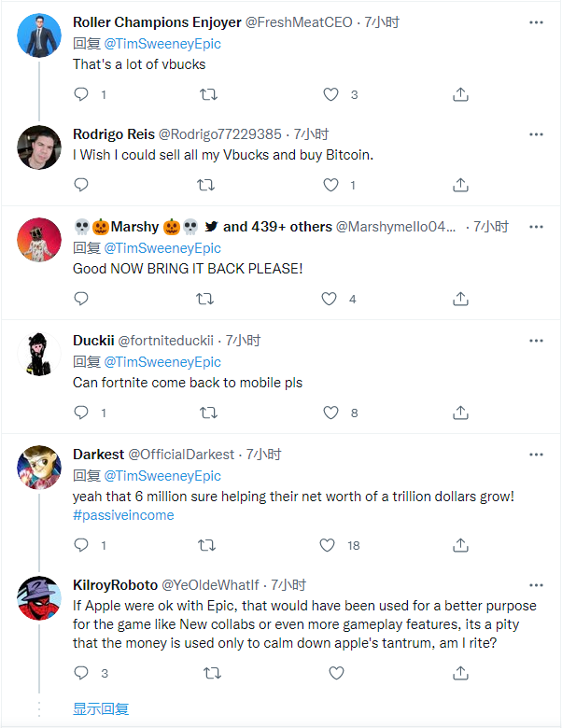This screenshot has width=562, height=728.
Task: Open Rodrigo Reis's profile avatar
Action: (39, 147)
